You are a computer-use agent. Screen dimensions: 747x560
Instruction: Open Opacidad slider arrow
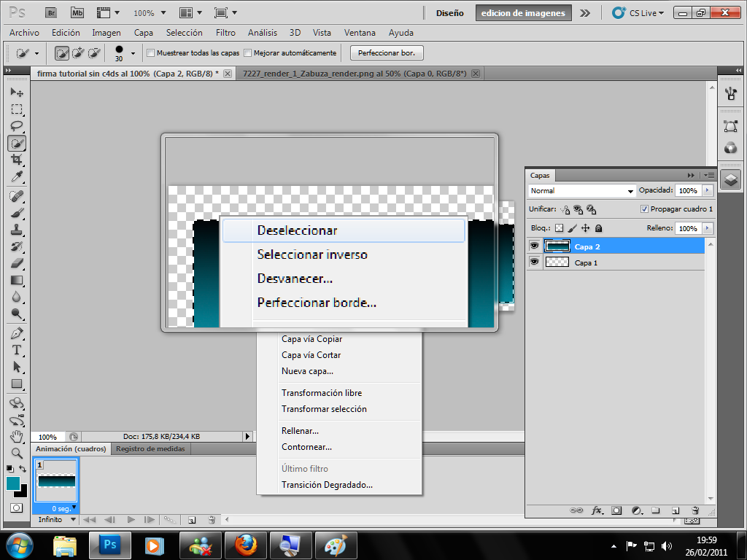click(707, 190)
